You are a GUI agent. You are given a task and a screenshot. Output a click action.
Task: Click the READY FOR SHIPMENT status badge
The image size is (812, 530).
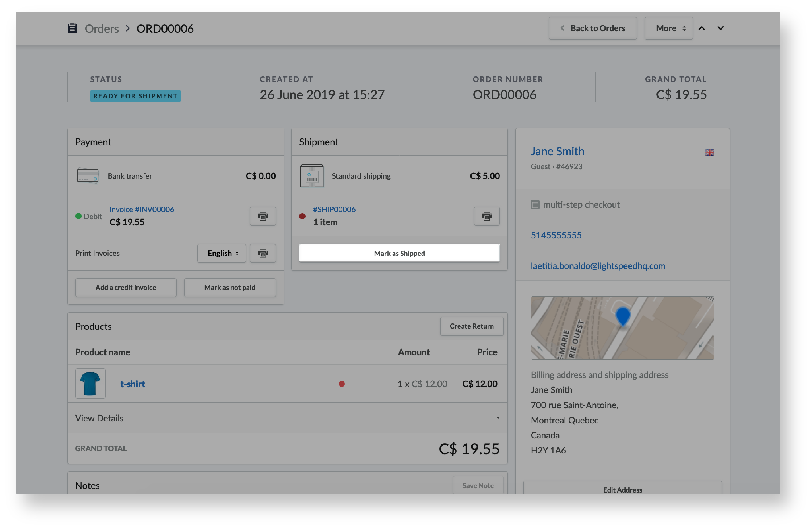coord(135,96)
